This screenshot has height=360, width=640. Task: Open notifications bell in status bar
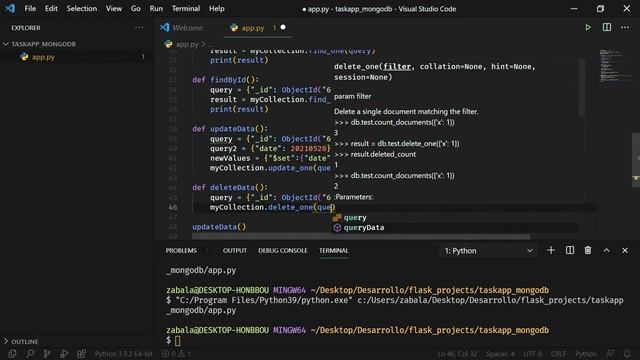click(x=627, y=354)
